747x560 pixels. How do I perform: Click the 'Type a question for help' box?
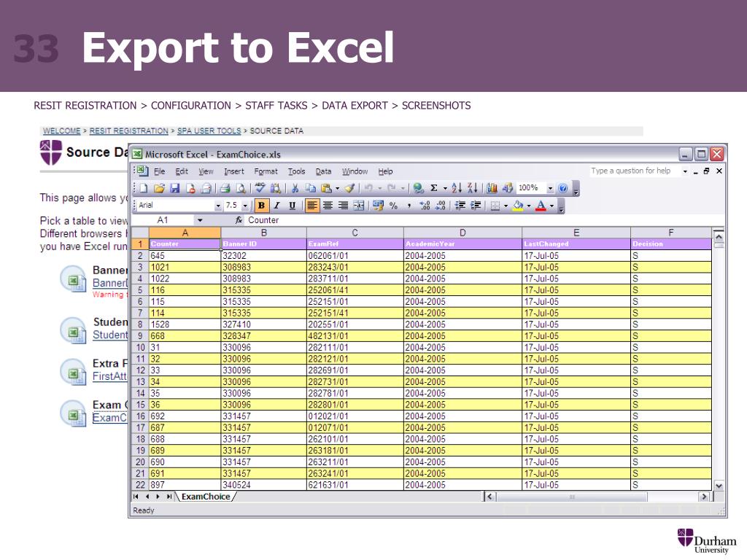click(633, 171)
